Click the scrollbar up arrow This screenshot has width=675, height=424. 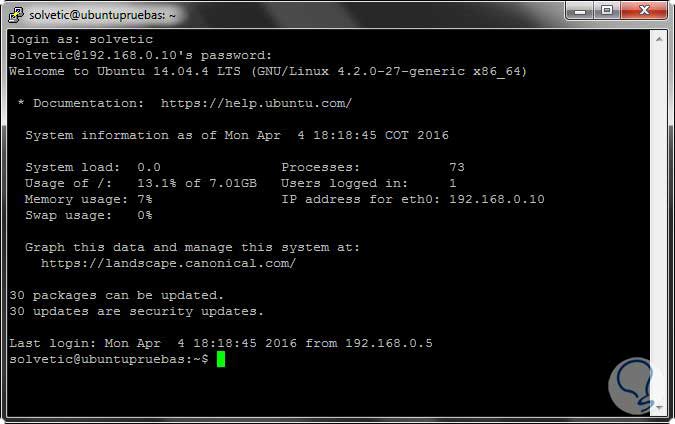pos(659,39)
